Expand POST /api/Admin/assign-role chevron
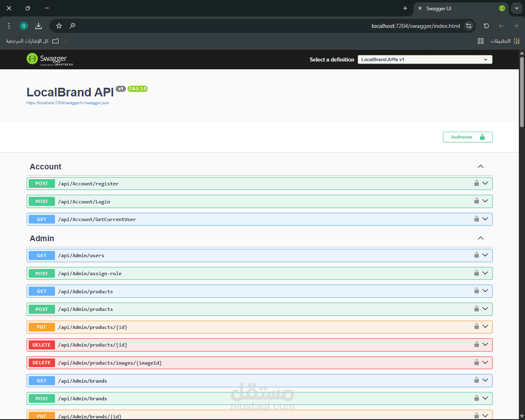Image resolution: width=525 pixels, height=420 pixels. pyautogui.click(x=485, y=273)
